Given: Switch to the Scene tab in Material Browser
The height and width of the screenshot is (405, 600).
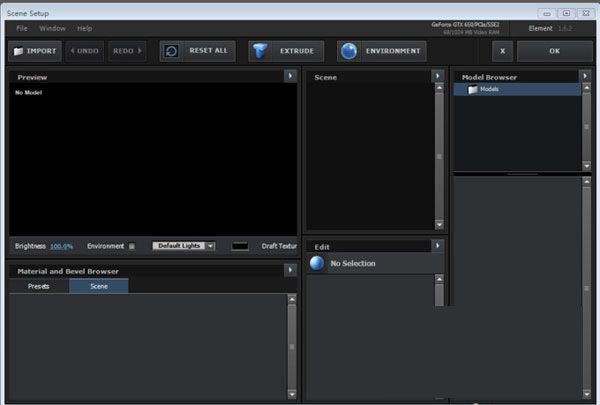Looking at the screenshot, I should click(x=99, y=286).
